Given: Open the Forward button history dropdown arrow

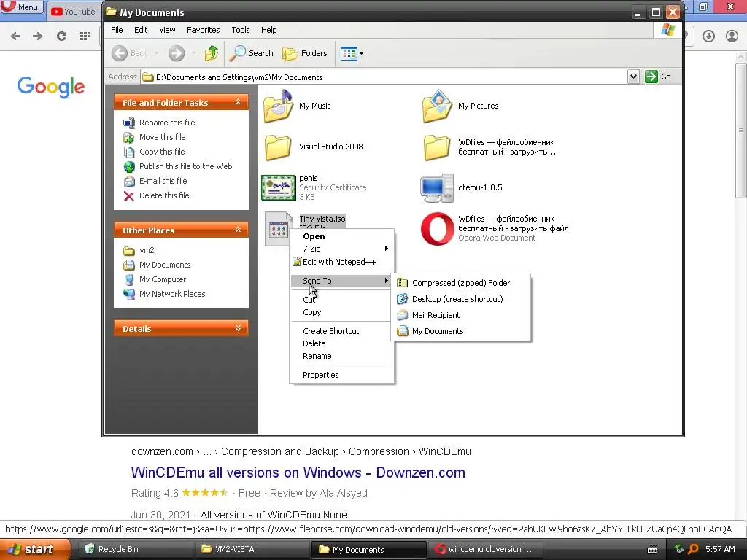Looking at the screenshot, I should (193, 53).
